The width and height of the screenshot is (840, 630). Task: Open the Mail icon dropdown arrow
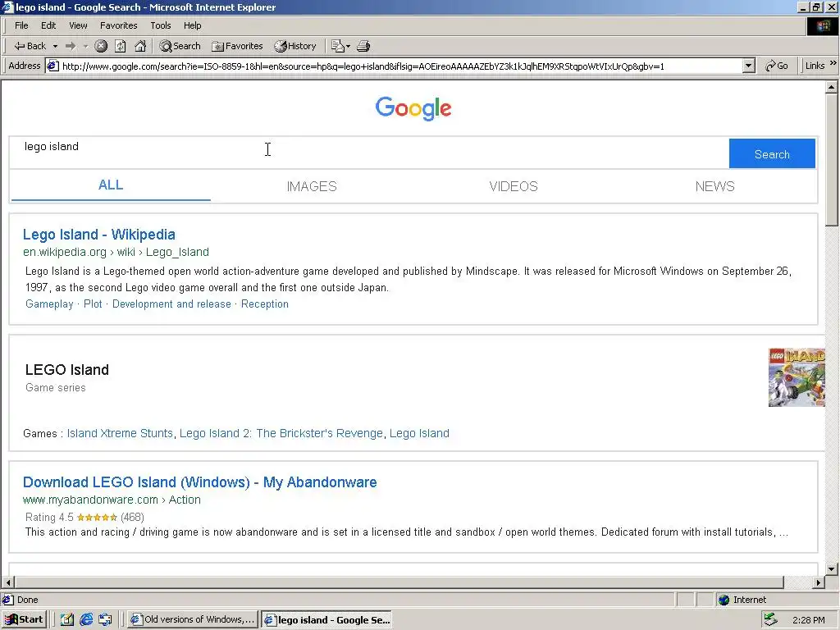click(x=348, y=46)
